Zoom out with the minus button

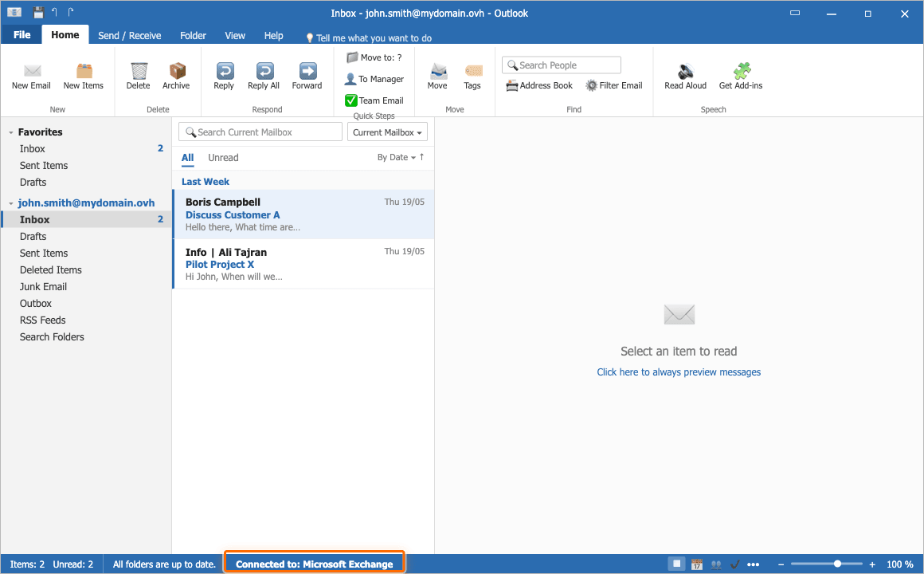click(781, 564)
